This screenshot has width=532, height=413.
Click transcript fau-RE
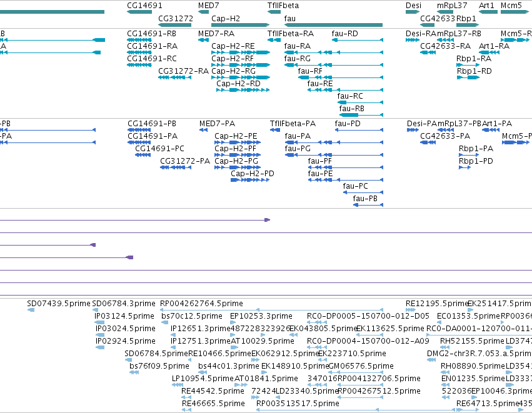click(320, 84)
